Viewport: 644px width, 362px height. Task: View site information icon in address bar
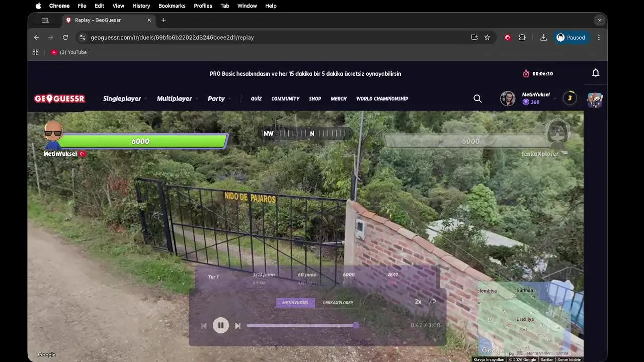[83, 37]
